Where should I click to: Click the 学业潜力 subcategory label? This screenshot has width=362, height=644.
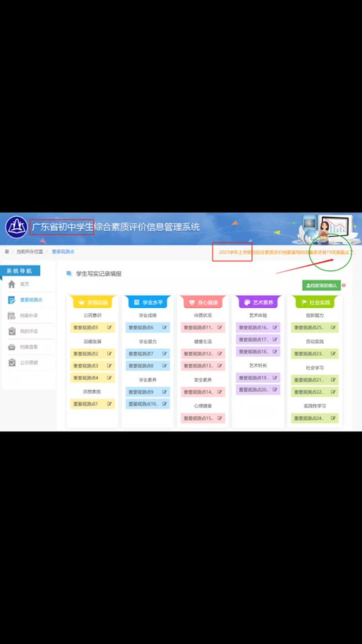point(147,341)
